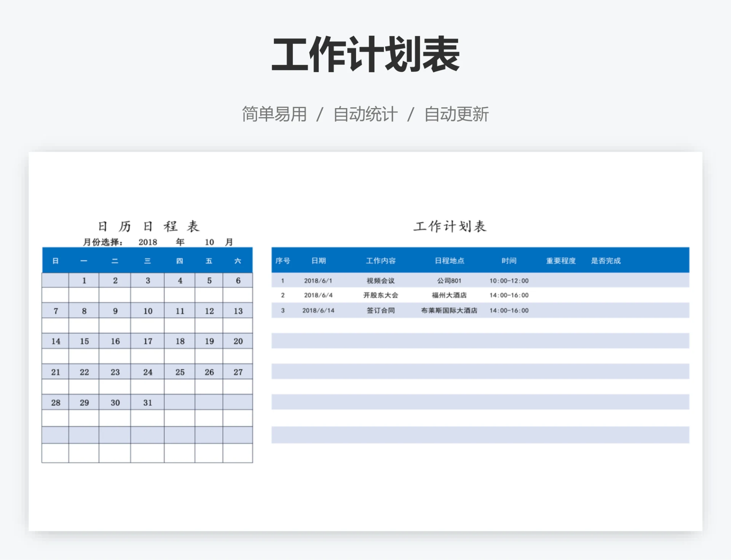Click the 是否完成 column header
The image size is (731, 560).
point(606,261)
